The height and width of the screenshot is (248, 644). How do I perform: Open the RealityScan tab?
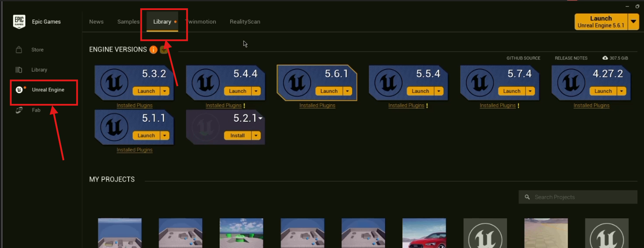pyautogui.click(x=245, y=22)
